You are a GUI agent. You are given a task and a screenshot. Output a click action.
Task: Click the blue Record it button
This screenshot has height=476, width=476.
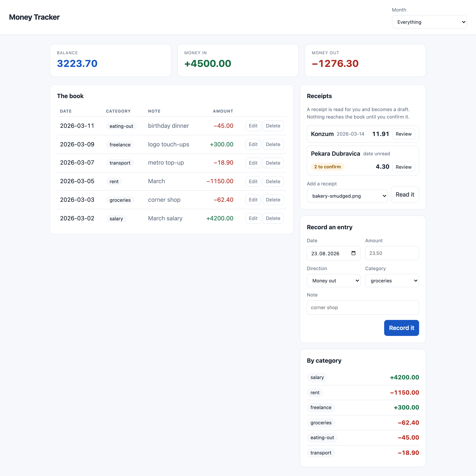tap(401, 328)
